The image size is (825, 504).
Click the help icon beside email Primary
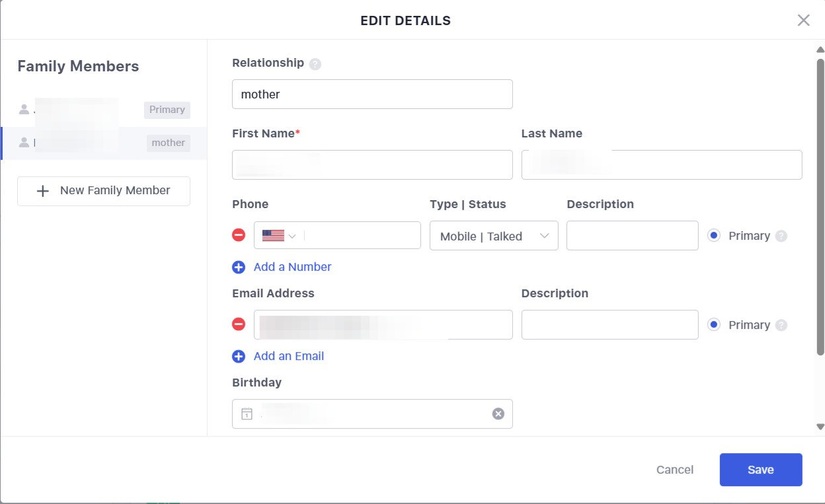(x=781, y=325)
